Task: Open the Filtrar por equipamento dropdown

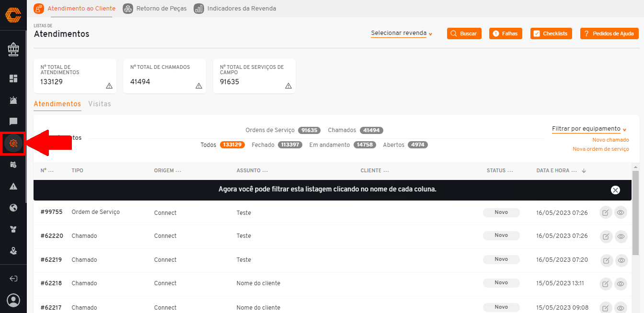Action: (589, 129)
